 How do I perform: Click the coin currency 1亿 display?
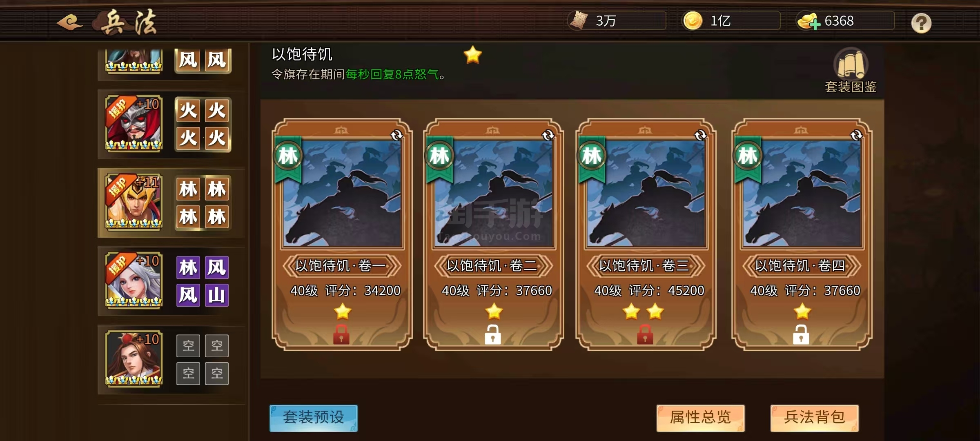point(731,21)
